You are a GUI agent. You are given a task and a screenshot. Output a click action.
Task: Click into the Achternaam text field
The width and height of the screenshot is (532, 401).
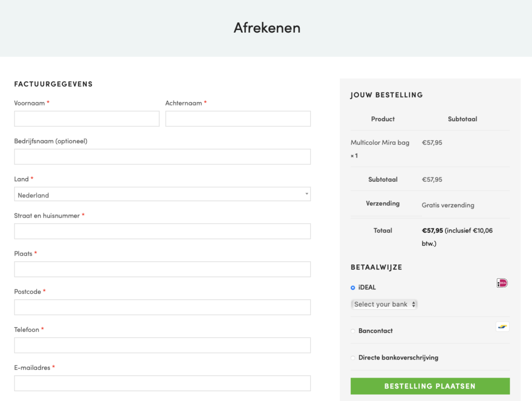[x=238, y=119]
